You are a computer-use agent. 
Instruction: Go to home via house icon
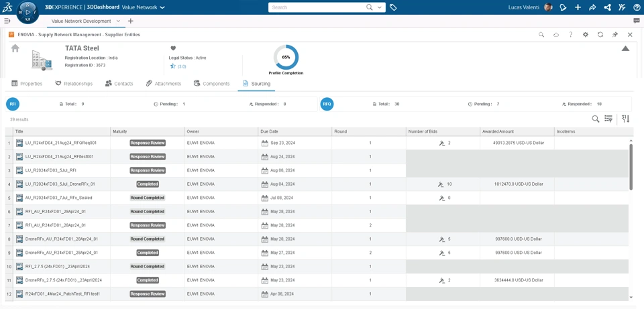pos(15,48)
